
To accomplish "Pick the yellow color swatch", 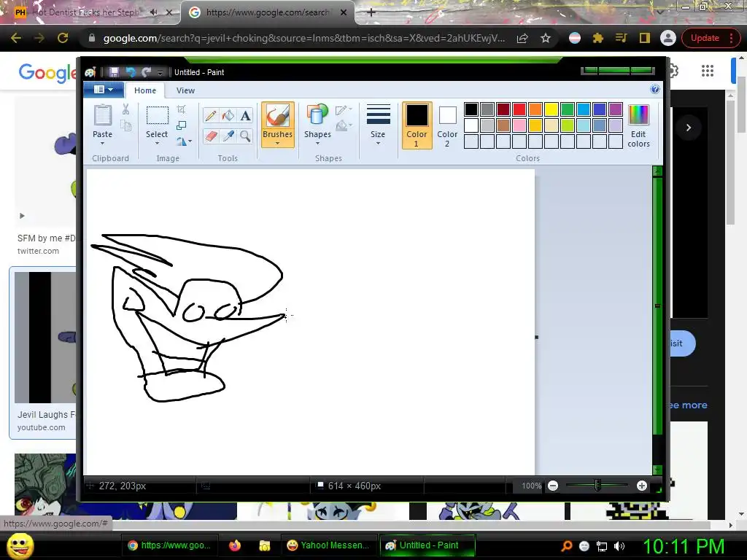I will coord(551,109).
